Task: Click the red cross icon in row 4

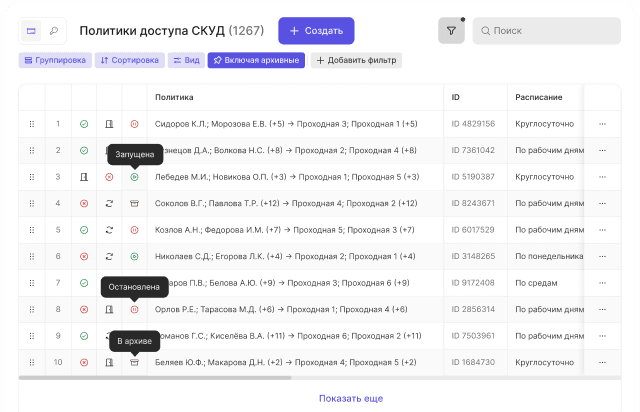Action: click(84, 203)
